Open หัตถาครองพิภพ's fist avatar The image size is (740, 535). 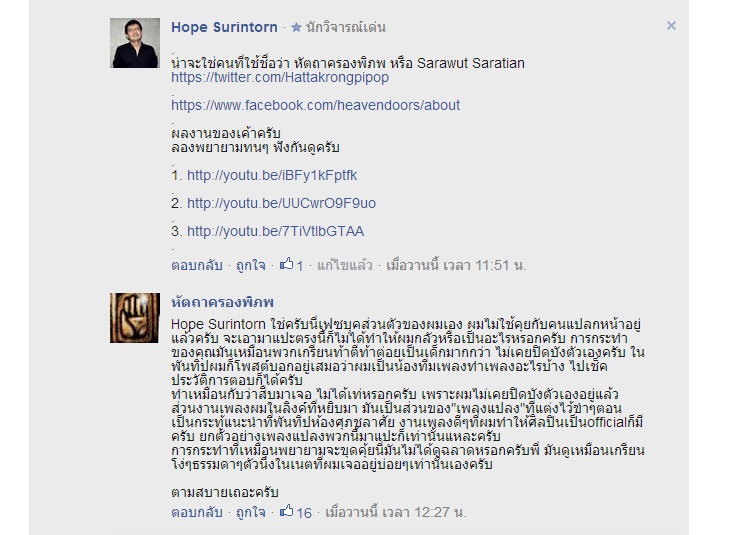[x=135, y=318]
